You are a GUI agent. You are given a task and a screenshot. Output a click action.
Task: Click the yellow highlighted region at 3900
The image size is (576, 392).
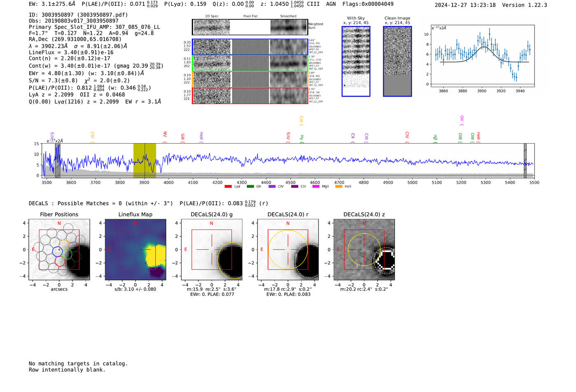click(144, 161)
